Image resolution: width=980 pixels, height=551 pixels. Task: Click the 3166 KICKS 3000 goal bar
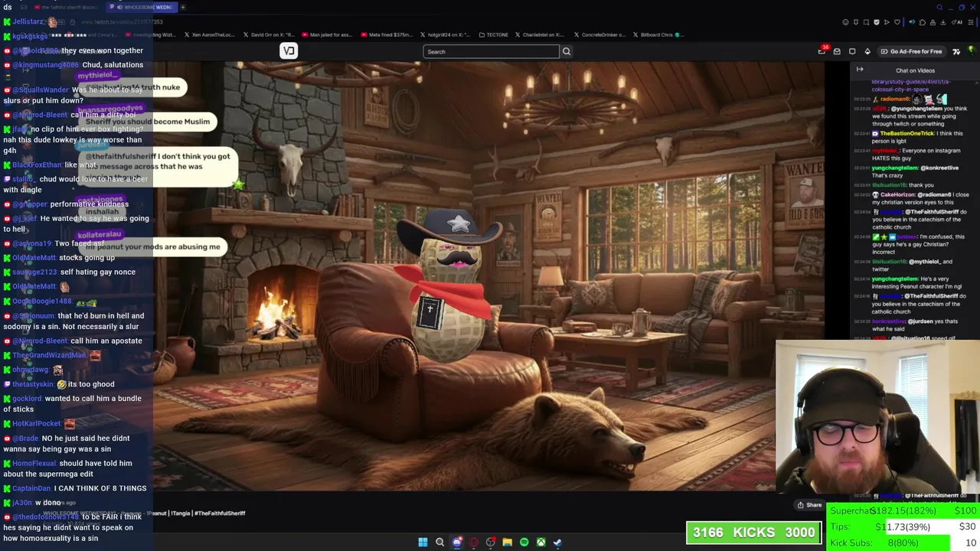[754, 532]
